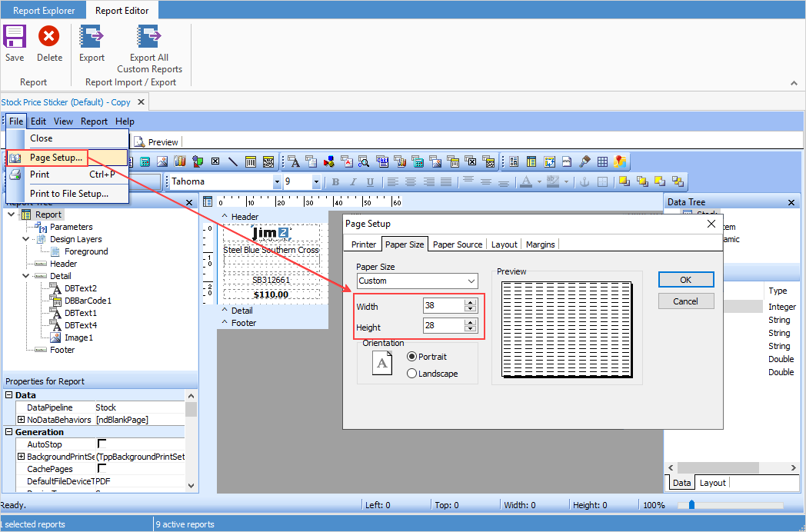Open the Tahoma font name dropdown
This screenshot has height=532, width=806.
pyautogui.click(x=277, y=182)
